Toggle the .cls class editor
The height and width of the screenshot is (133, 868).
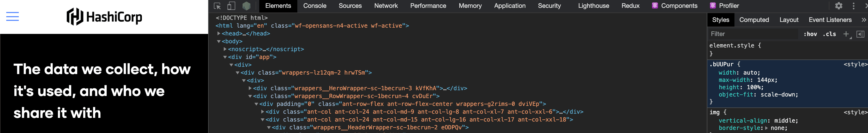[x=829, y=34]
